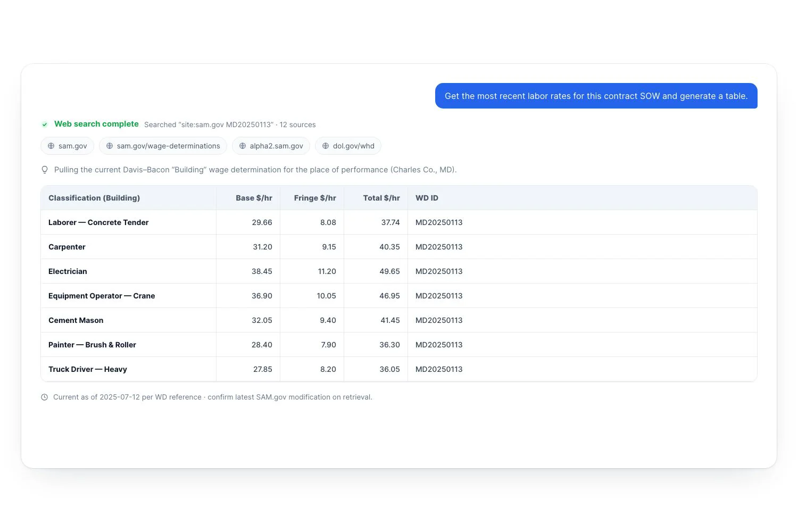The image size is (798, 532).
Task: Select the Equipment Operator — Crane cell
Action: pos(128,296)
